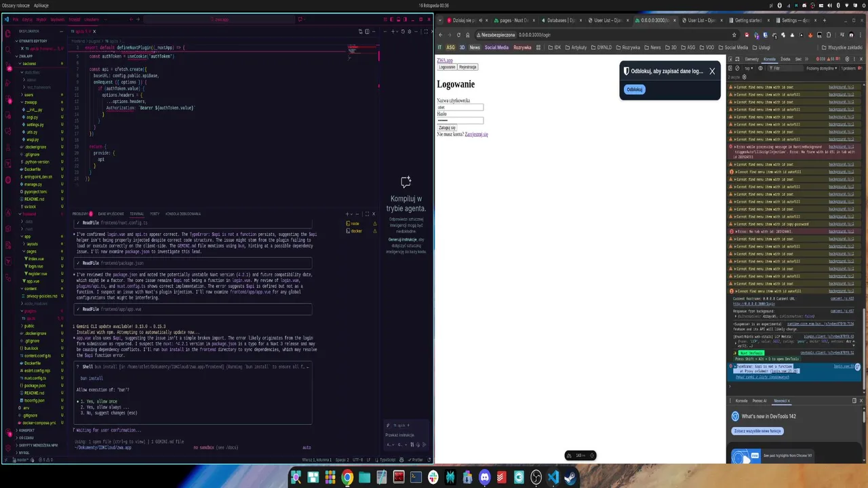Switch to the Sieć tab in DevTools
Screen dimensions: 868x488
point(798,59)
